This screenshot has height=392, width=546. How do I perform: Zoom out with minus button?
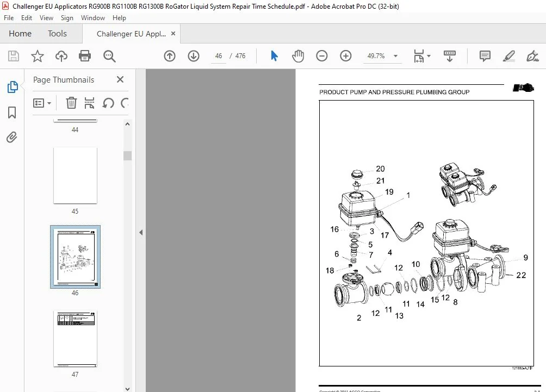point(322,56)
